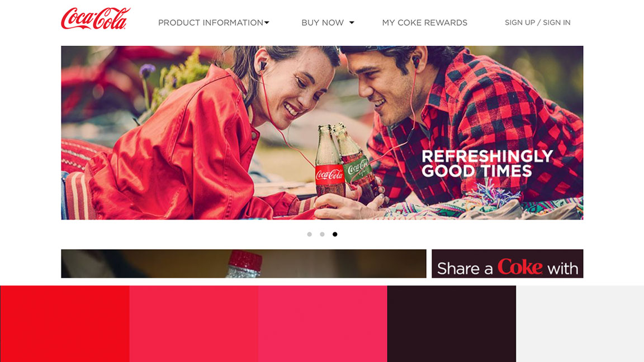
Task: Pick the pink-red color swatch
Action: pos(323,324)
